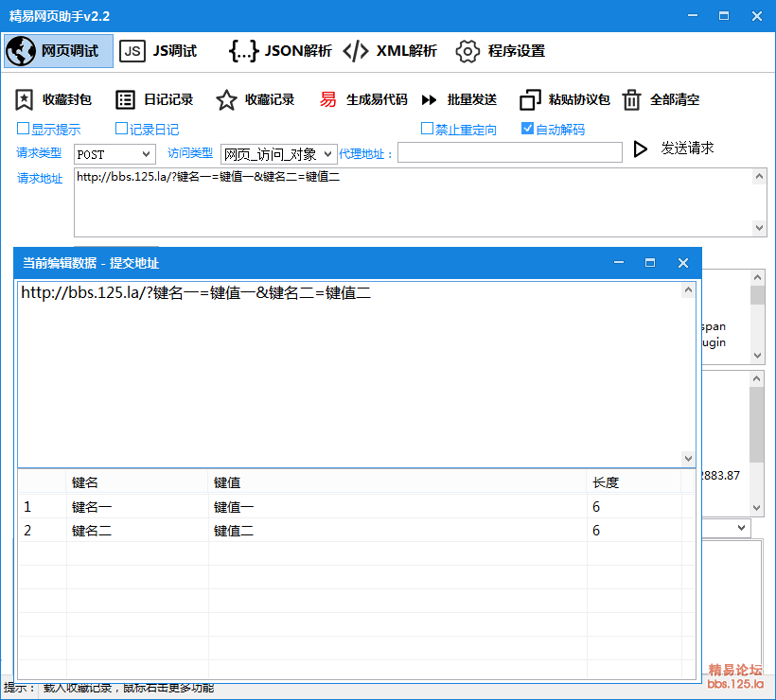This screenshot has width=776, height=700.
Task: Enable the 显示提示 checkbox
Action: coord(24,129)
